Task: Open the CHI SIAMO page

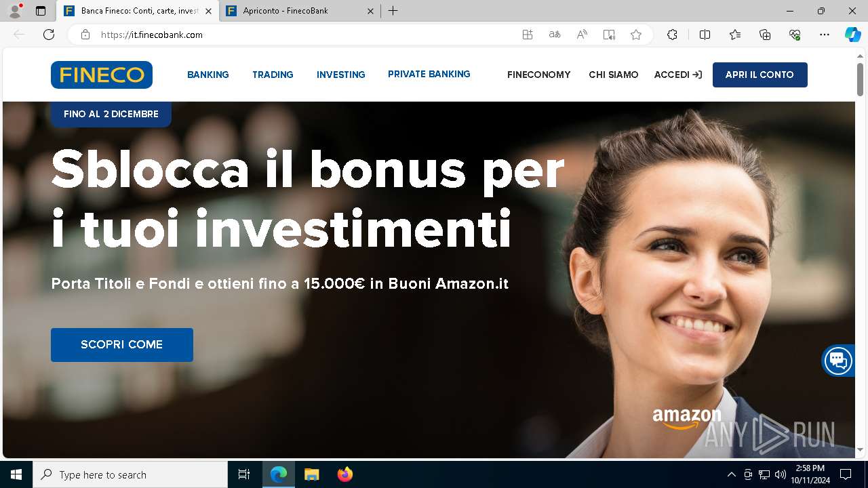Action: point(614,75)
